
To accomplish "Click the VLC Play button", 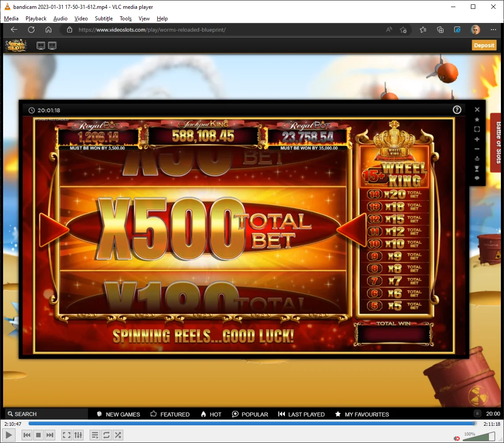I will pos(9,435).
